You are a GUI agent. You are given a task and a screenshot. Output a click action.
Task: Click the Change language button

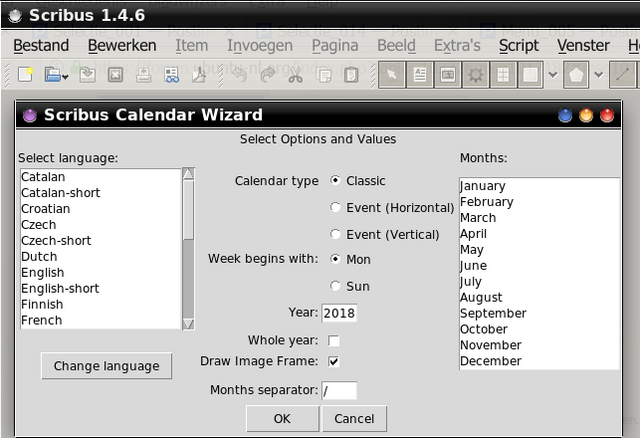tap(107, 366)
